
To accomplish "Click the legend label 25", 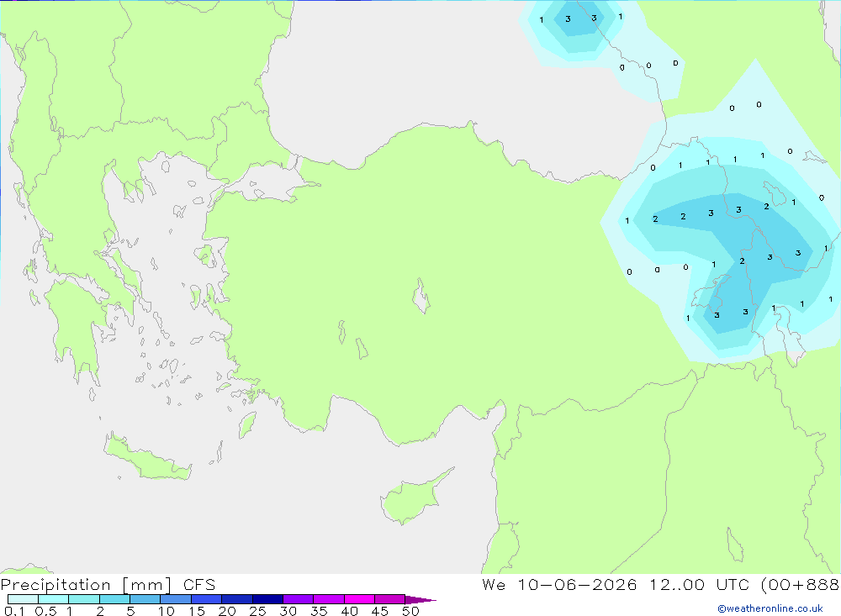I will tap(258, 611).
